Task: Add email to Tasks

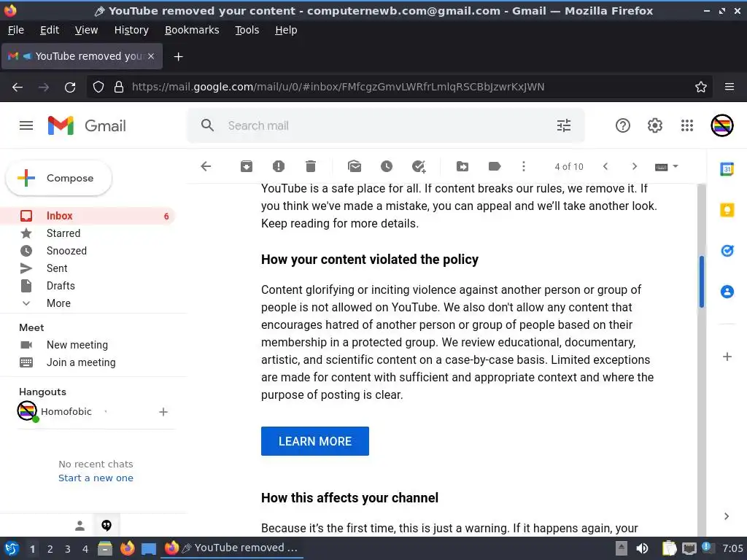Action: (x=419, y=166)
